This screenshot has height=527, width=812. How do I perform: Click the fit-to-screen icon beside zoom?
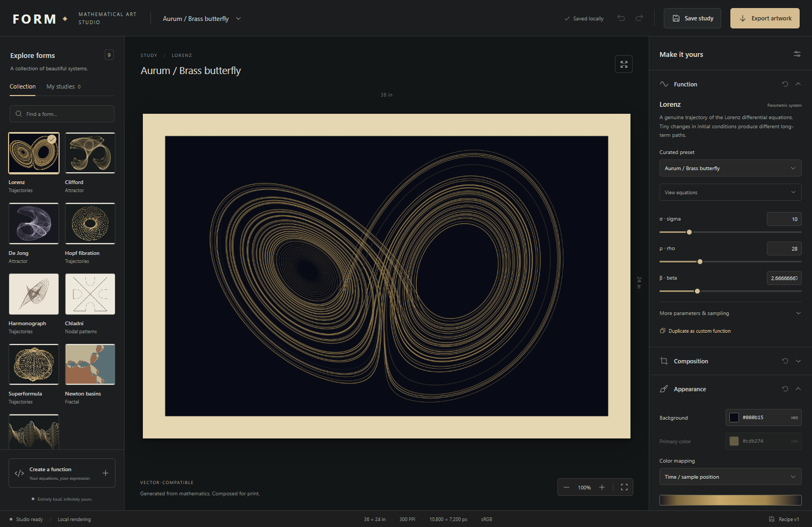624,487
